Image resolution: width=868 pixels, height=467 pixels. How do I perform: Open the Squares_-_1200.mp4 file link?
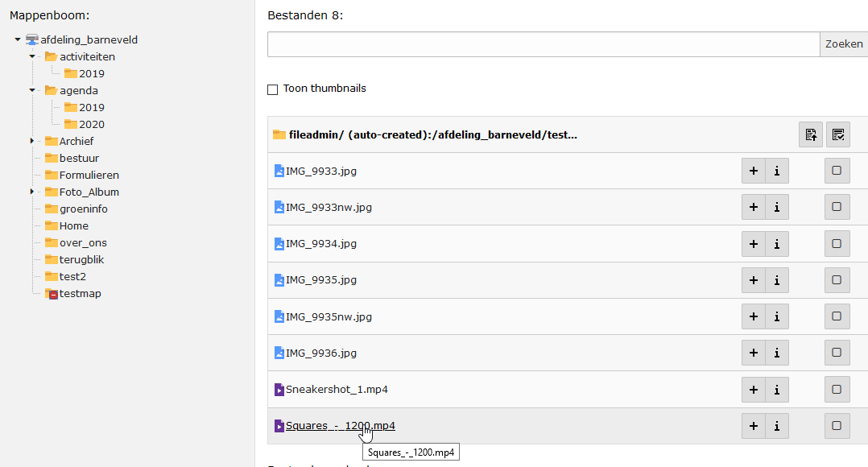[340, 426]
